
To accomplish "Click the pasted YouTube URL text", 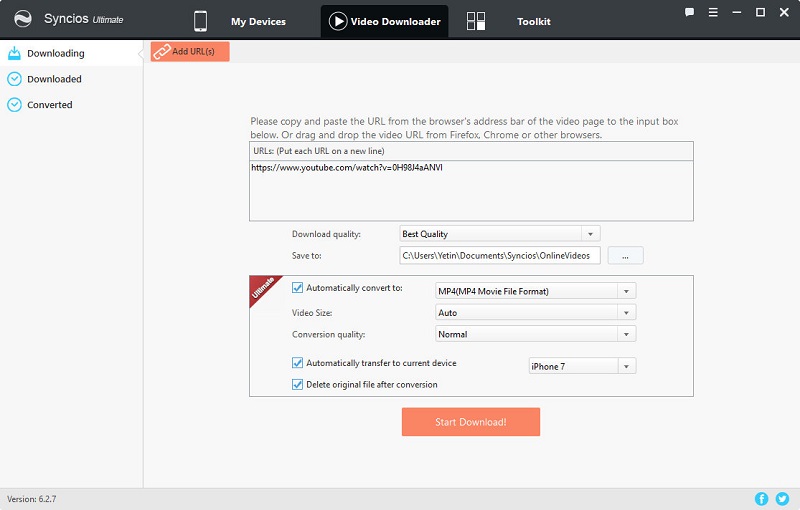I will click(x=347, y=167).
